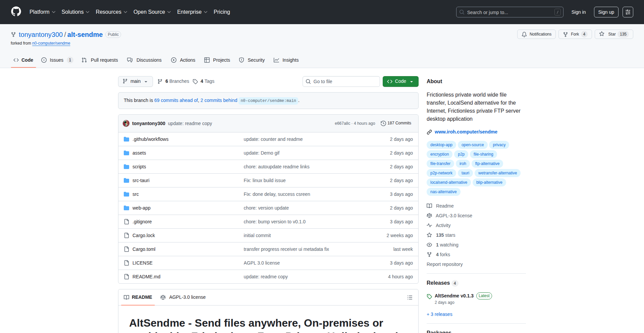Viewport: 644px width, 333px height.
Task: Switch to the Issues tab
Action: click(56, 60)
